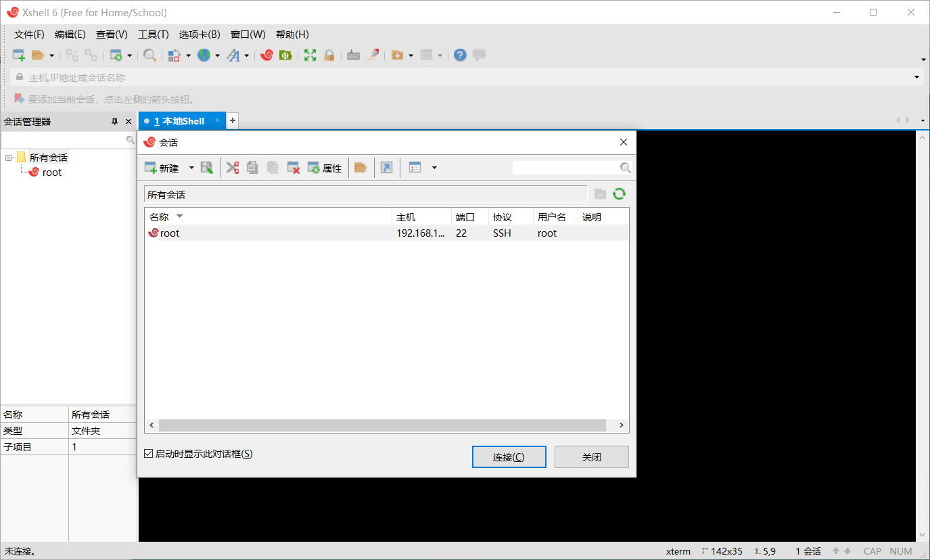Click the scissors cut icon in Sessions dialog
The height and width of the screenshot is (560, 930).
(233, 168)
